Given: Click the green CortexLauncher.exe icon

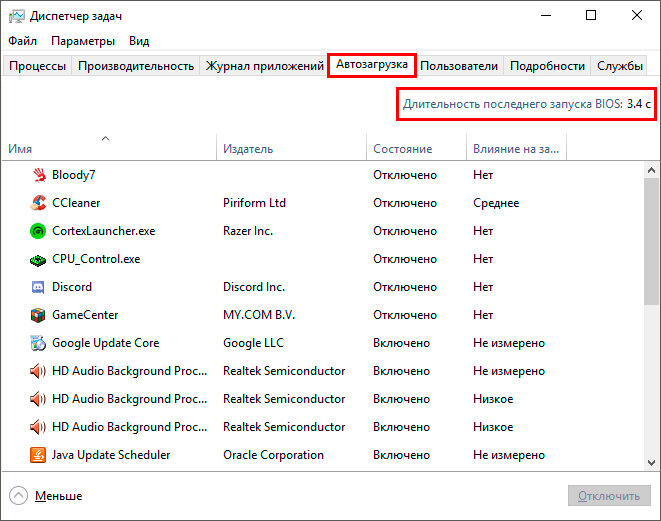Looking at the screenshot, I should pos(38,231).
